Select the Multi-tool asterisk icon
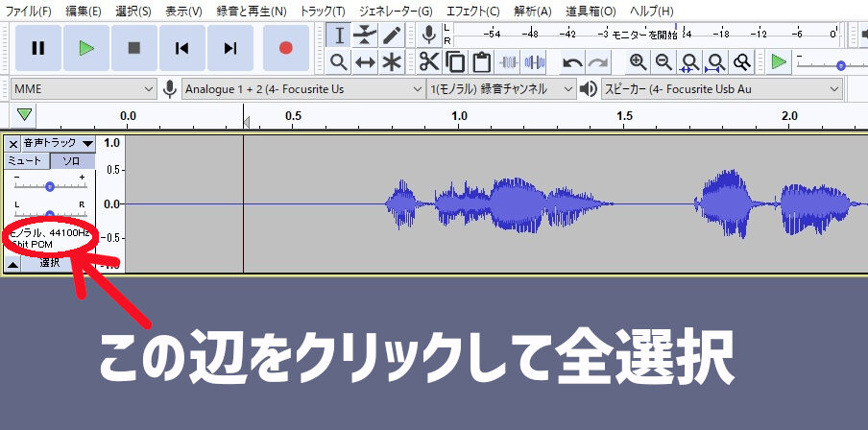 point(392,61)
